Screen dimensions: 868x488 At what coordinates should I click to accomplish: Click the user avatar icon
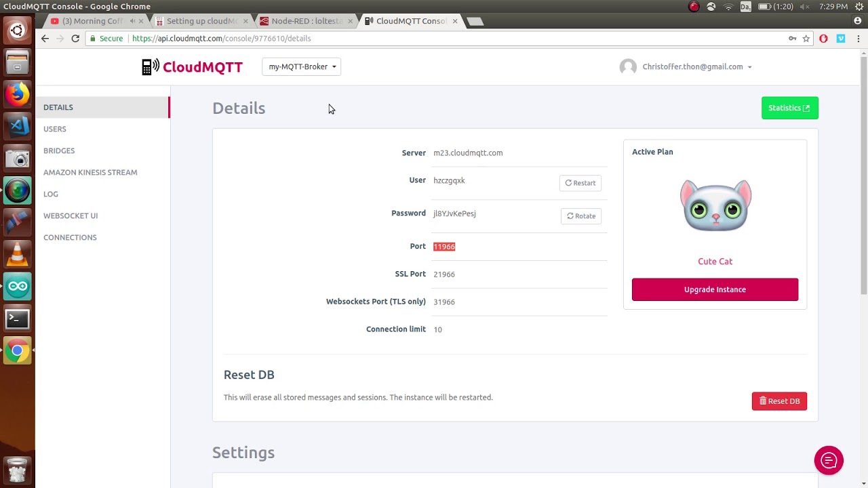[x=628, y=66]
